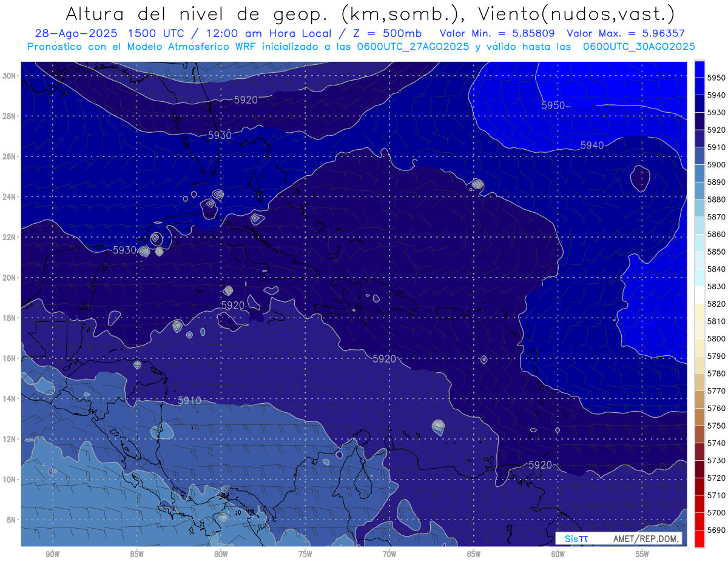This screenshot has width=728, height=562.
Task: Click 'Valor Min. = 5.85809'
Action: coord(497,33)
